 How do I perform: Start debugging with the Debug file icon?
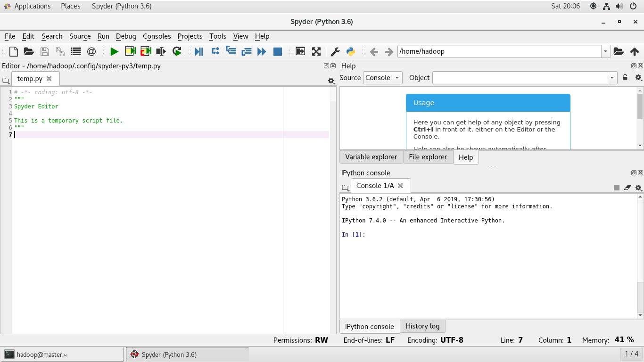(199, 51)
